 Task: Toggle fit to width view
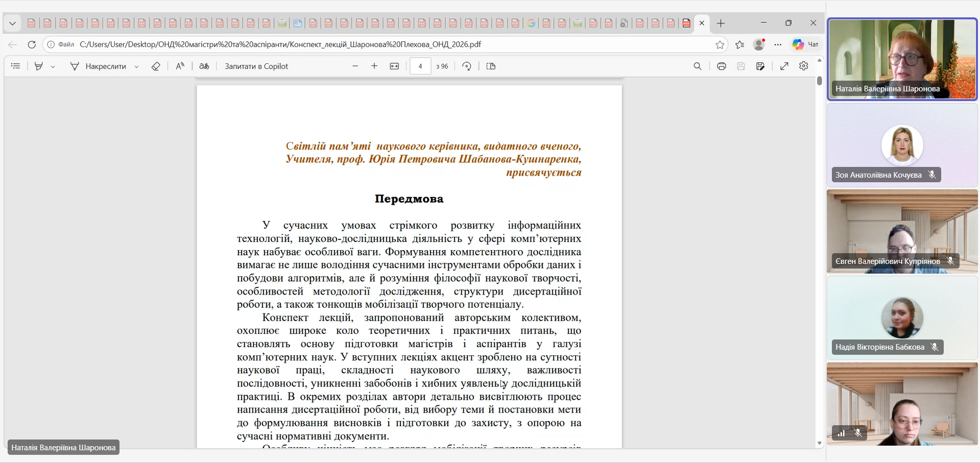tap(394, 66)
